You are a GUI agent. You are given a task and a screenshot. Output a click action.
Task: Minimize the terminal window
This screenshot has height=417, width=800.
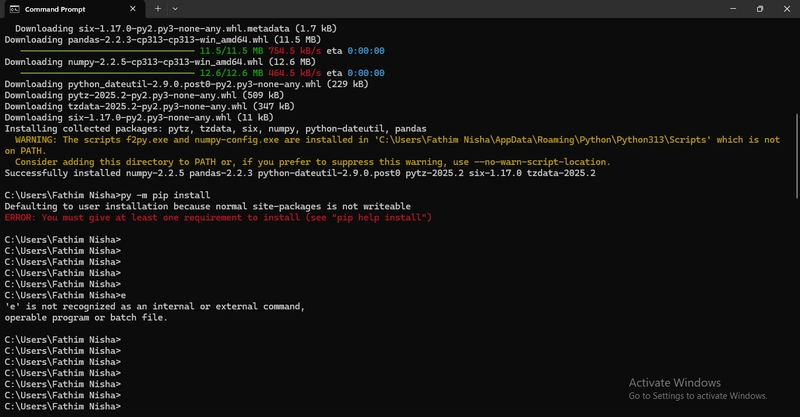coord(733,9)
